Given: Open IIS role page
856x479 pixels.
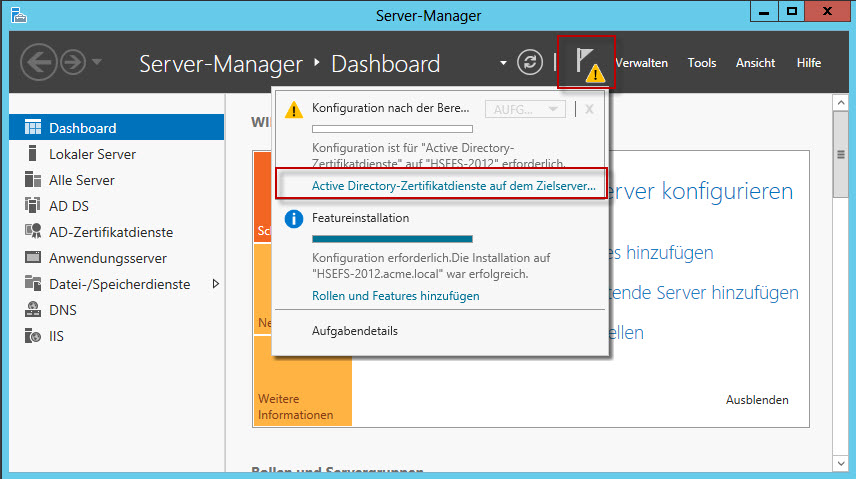Looking at the screenshot, I should click(x=56, y=336).
